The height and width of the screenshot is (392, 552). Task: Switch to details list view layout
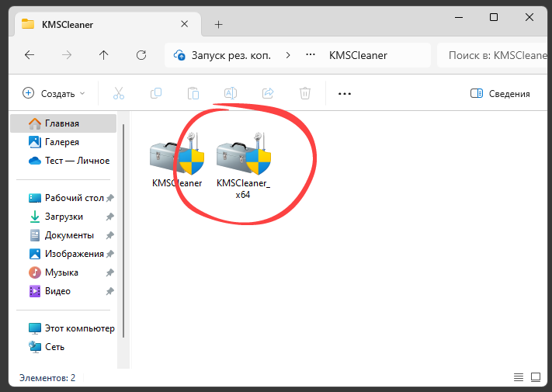[518, 378]
